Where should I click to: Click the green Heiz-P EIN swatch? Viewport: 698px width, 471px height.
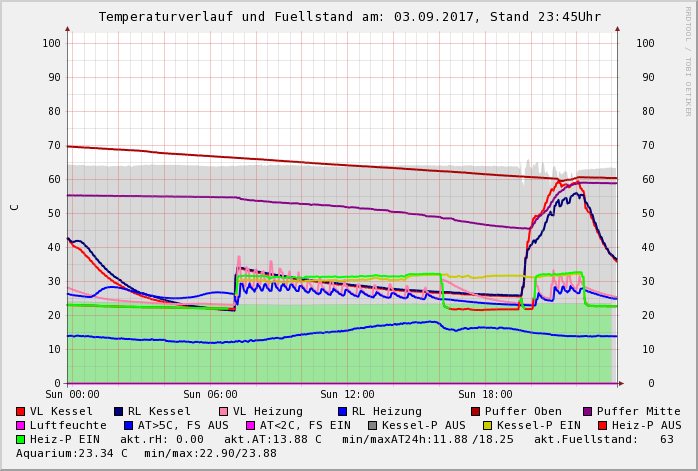[20, 439]
